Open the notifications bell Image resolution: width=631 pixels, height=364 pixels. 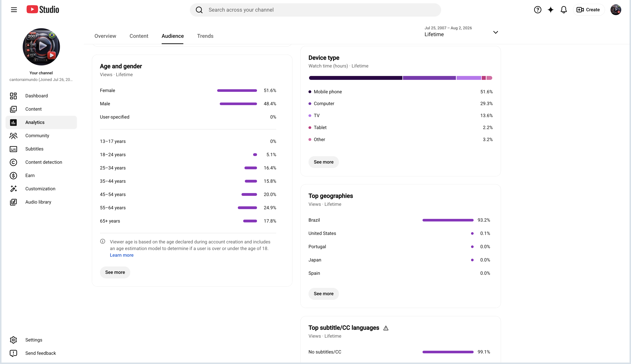click(x=563, y=10)
